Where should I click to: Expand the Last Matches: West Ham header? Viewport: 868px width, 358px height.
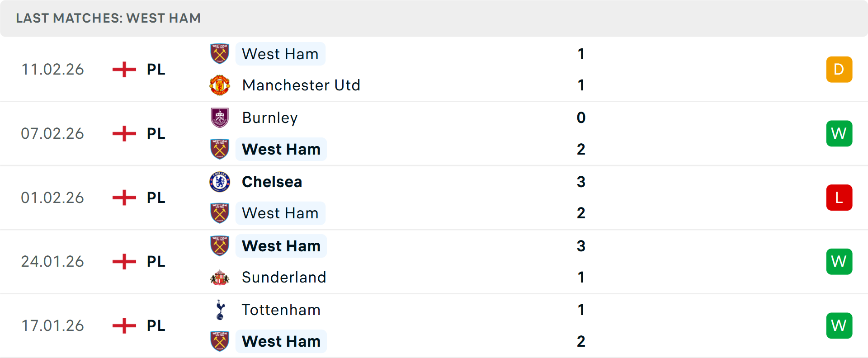[x=108, y=18]
